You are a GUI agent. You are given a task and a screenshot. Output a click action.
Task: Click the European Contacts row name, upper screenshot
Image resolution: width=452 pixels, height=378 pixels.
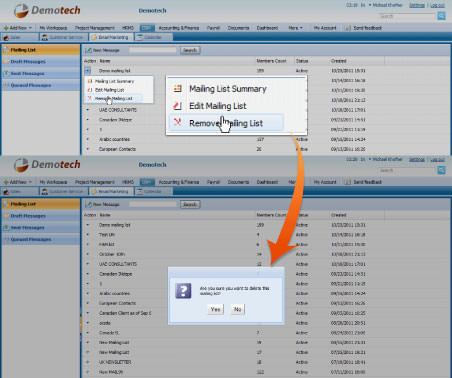coord(117,149)
